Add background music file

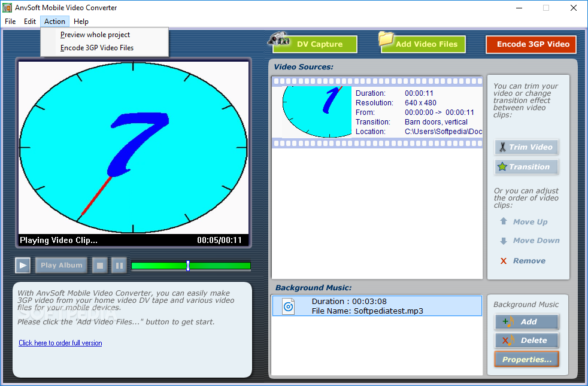(526, 321)
